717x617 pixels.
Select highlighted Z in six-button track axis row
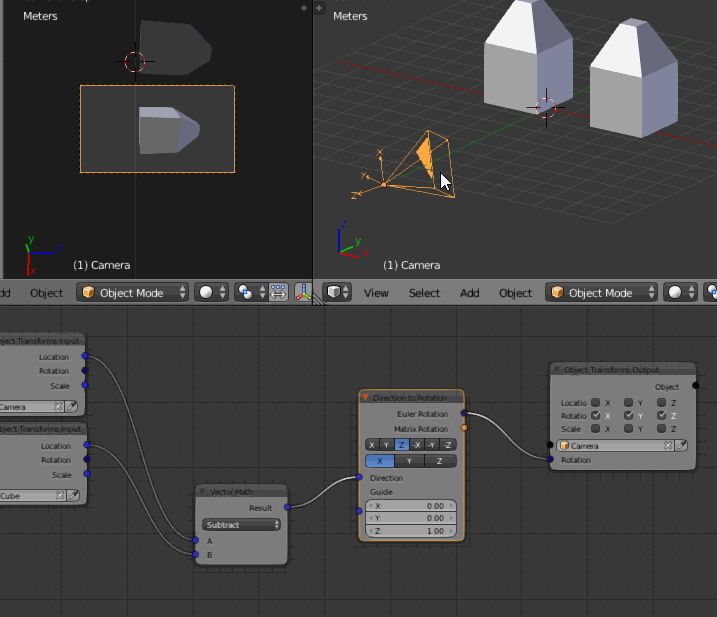(401, 445)
